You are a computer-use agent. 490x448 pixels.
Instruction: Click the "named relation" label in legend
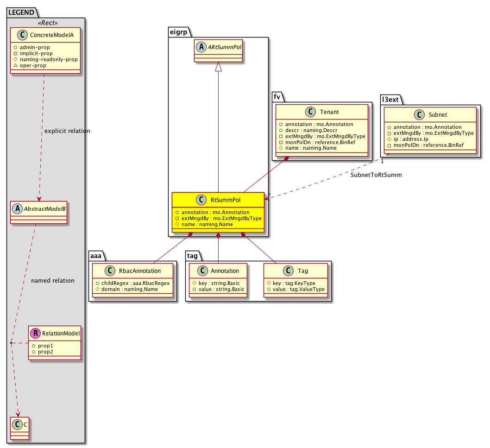[x=52, y=280]
